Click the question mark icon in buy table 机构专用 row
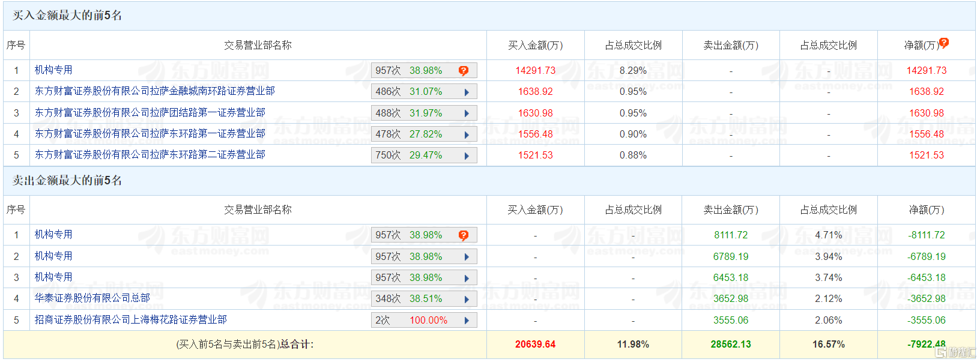980x362 pixels. [x=463, y=71]
